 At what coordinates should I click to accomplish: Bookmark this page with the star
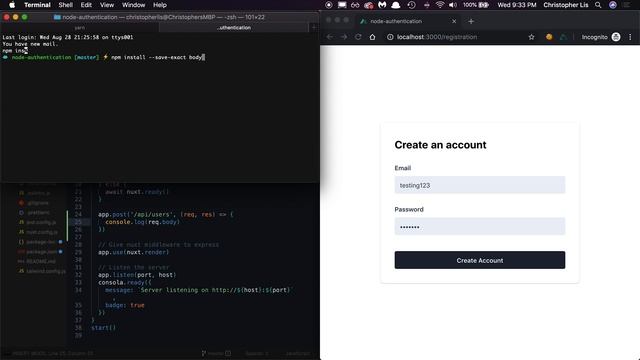[531, 37]
